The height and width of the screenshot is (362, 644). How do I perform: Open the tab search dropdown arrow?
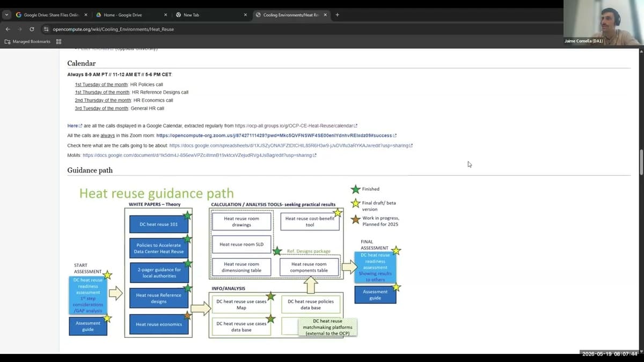[7, 15]
